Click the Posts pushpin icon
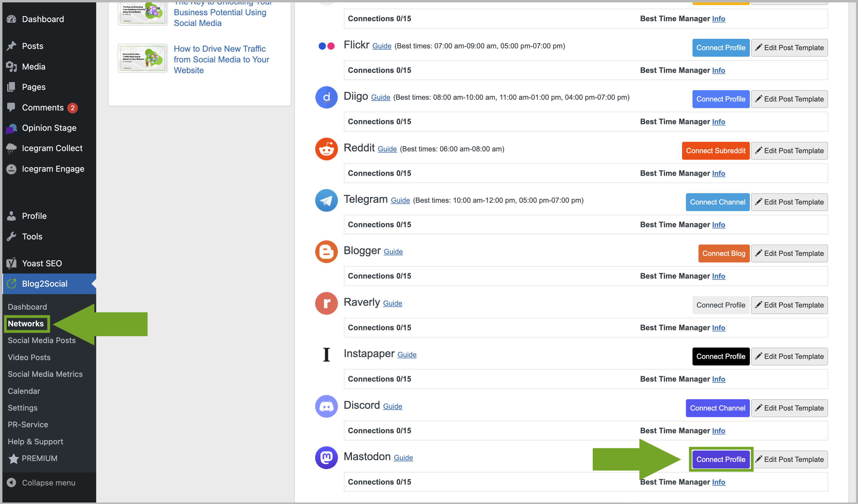This screenshot has width=858, height=504. tap(11, 46)
